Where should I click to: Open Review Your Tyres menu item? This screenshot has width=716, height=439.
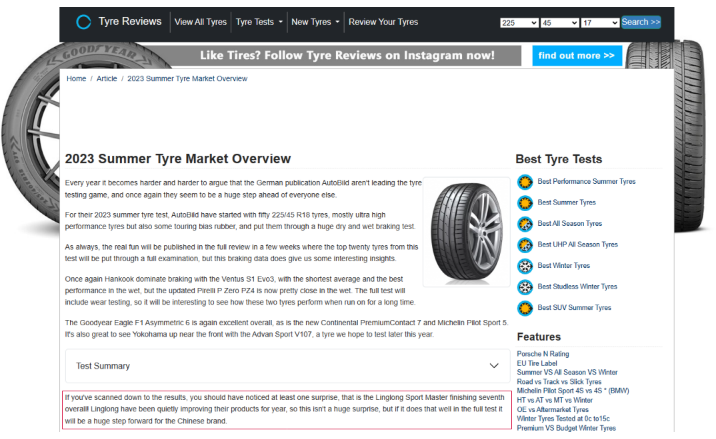[383, 22]
